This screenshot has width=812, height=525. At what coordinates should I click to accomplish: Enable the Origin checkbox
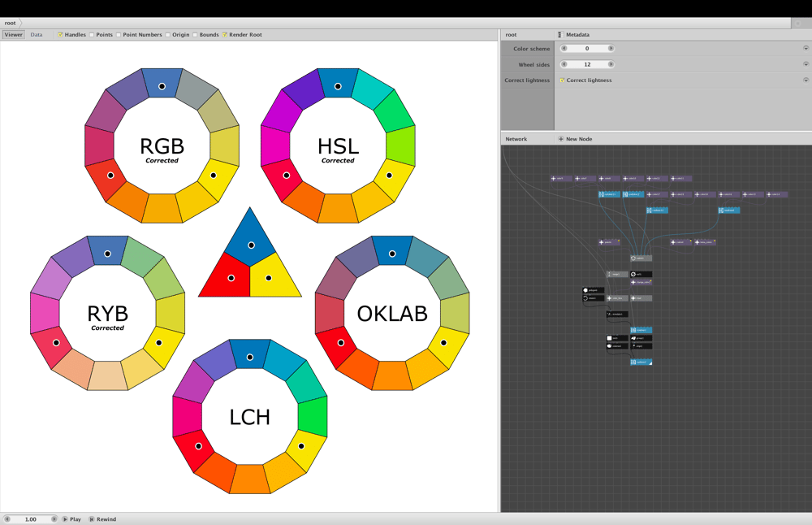click(x=168, y=35)
